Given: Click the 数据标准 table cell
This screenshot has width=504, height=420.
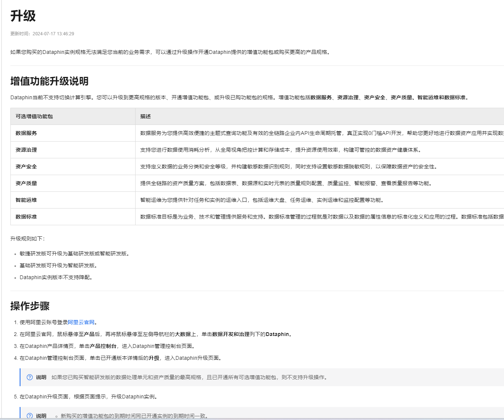Looking at the screenshot, I should [73, 217].
